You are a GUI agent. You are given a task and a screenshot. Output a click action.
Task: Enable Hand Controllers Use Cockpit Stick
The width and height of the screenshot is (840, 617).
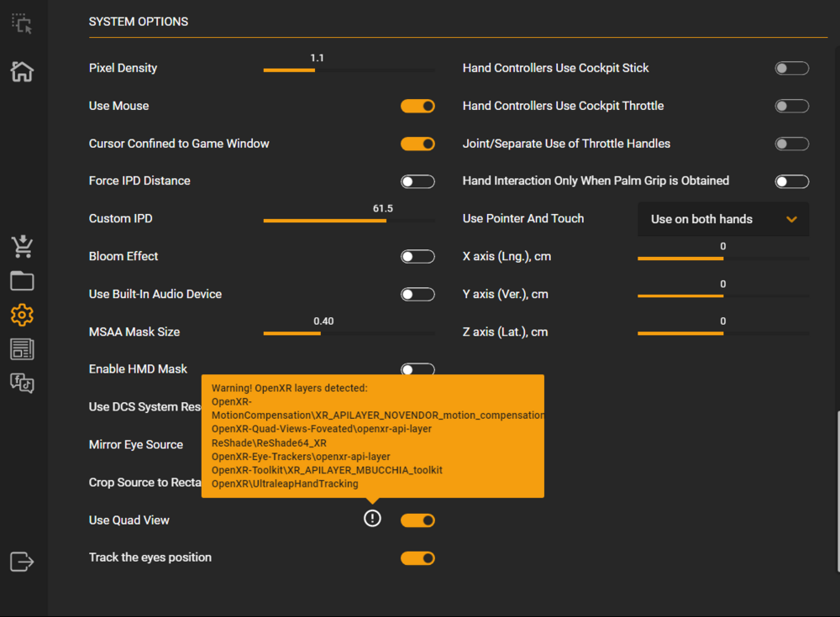tap(791, 68)
